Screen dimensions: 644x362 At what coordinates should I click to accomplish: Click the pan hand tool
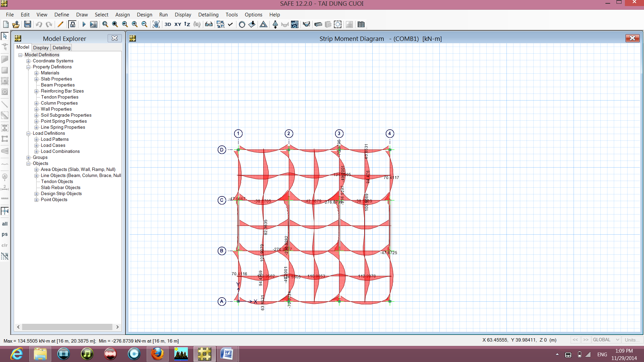tap(156, 24)
